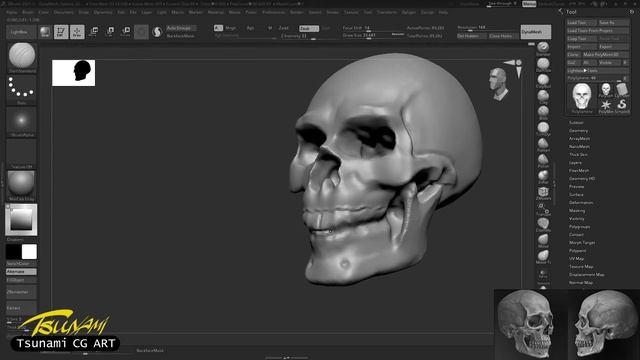Open the Texture Off picker

click(22, 154)
